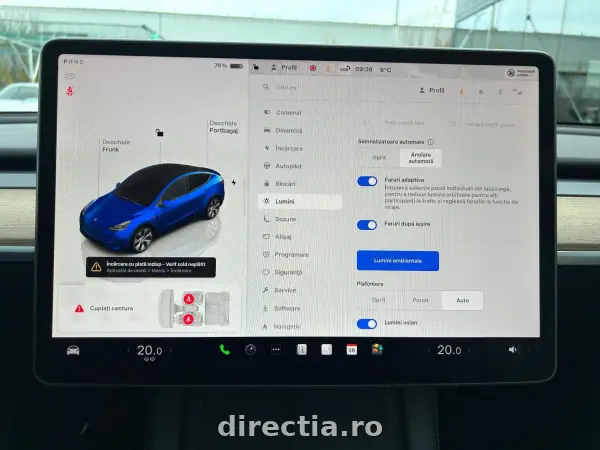Tap the red seatbelt warning icon
This screenshot has width=600, height=450.
click(x=70, y=91)
